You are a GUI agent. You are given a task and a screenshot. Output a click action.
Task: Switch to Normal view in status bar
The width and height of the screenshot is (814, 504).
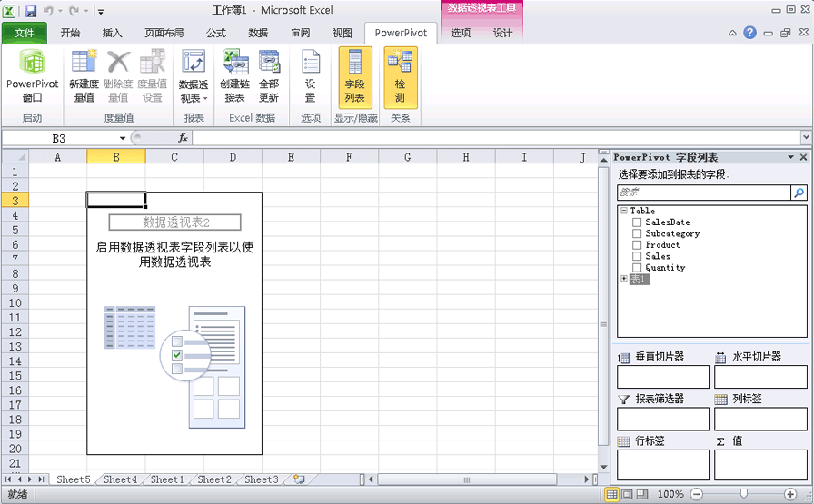pyautogui.click(x=611, y=494)
